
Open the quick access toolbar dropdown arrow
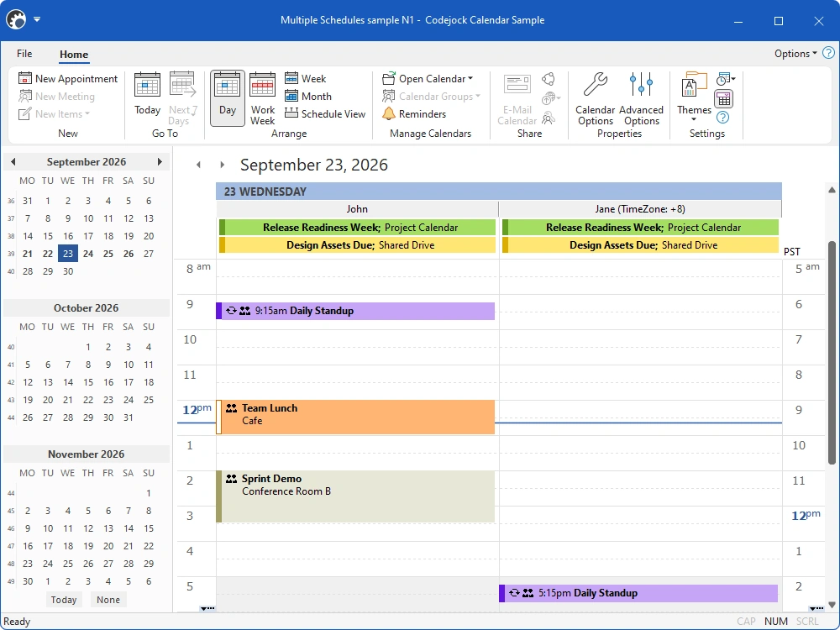(37, 20)
